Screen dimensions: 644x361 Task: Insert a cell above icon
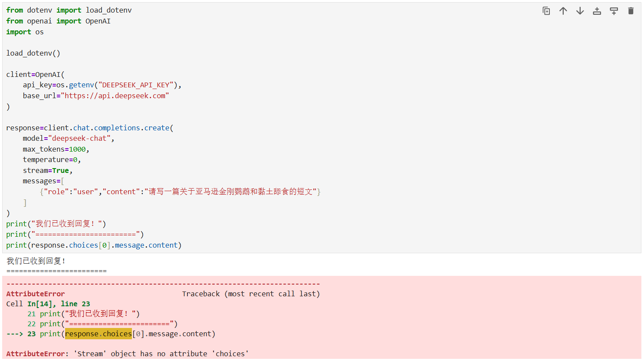(597, 11)
